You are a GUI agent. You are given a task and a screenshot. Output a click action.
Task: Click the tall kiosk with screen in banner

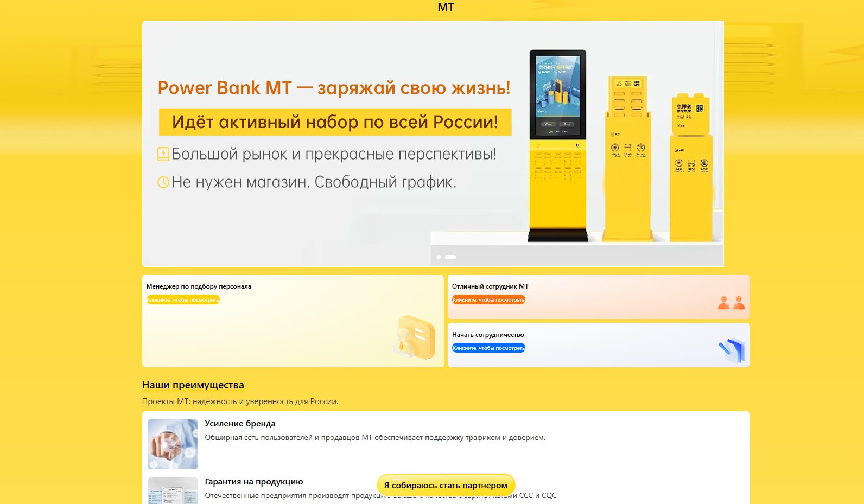pos(557,145)
